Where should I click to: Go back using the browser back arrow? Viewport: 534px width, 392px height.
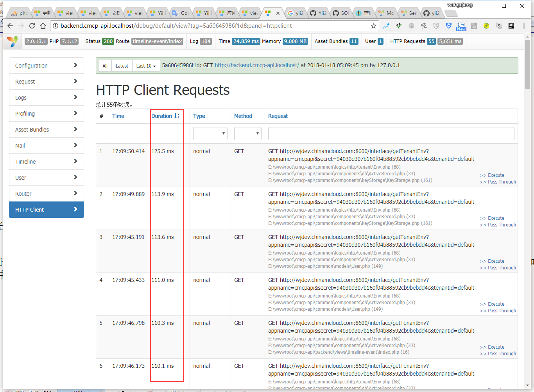[10, 26]
